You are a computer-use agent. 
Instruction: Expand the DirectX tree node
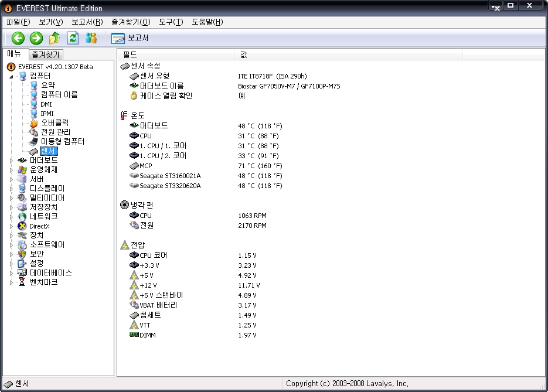(x=11, y=226)
